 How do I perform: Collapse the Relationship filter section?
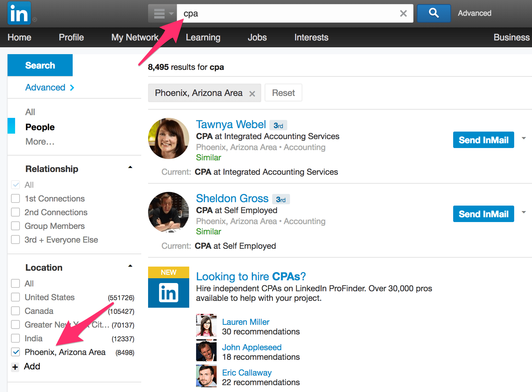pos(130,167)
